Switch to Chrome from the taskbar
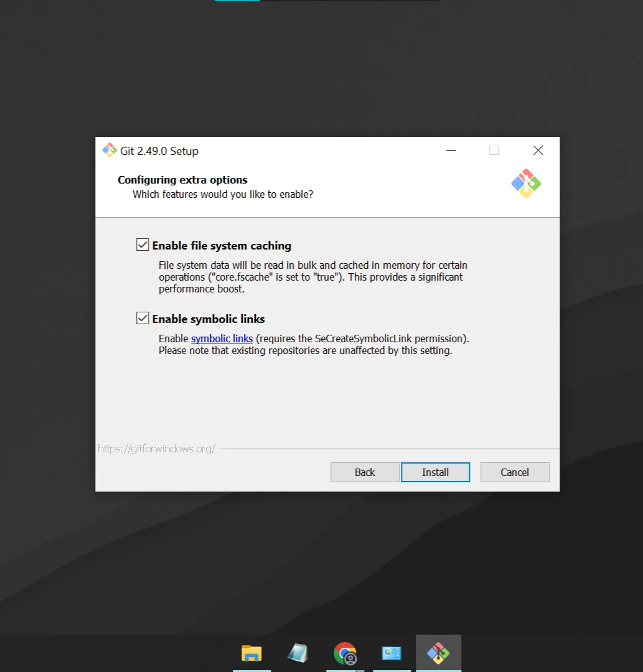The image size is (643, 672). pos(345,653)
